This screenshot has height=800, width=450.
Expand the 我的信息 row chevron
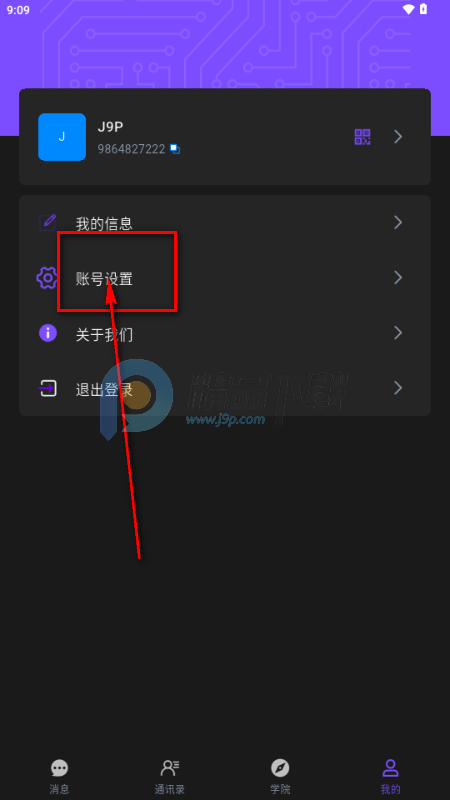pos(398,222)
